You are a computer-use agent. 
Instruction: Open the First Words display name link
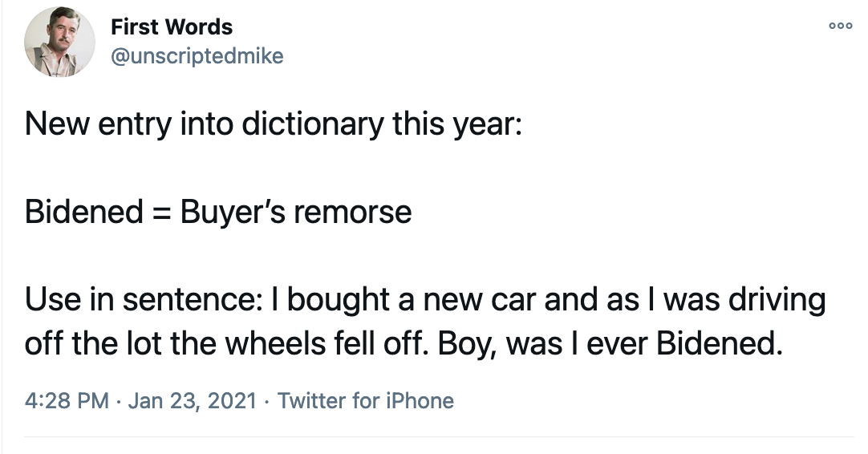pyautogui.click(x=172, y=27)
